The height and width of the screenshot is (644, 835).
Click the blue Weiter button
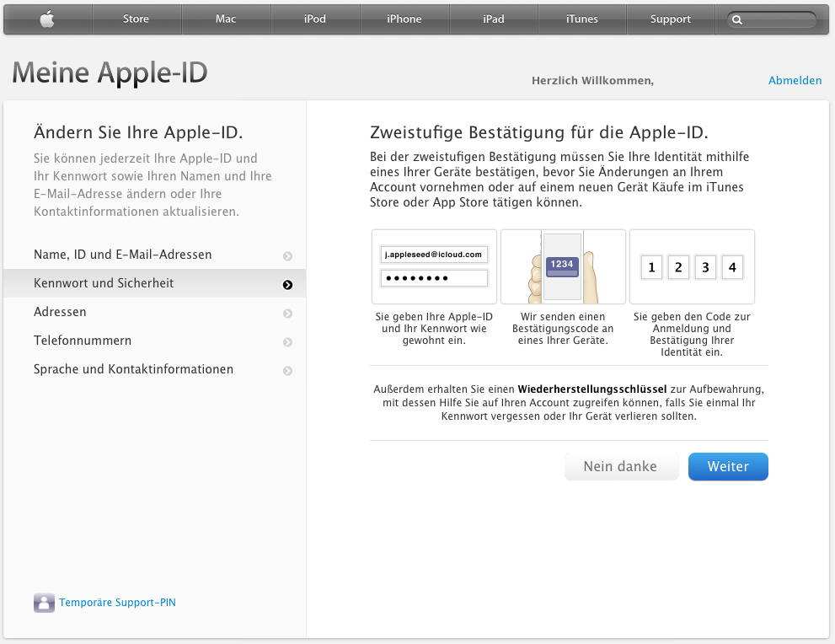click(728, 467)
